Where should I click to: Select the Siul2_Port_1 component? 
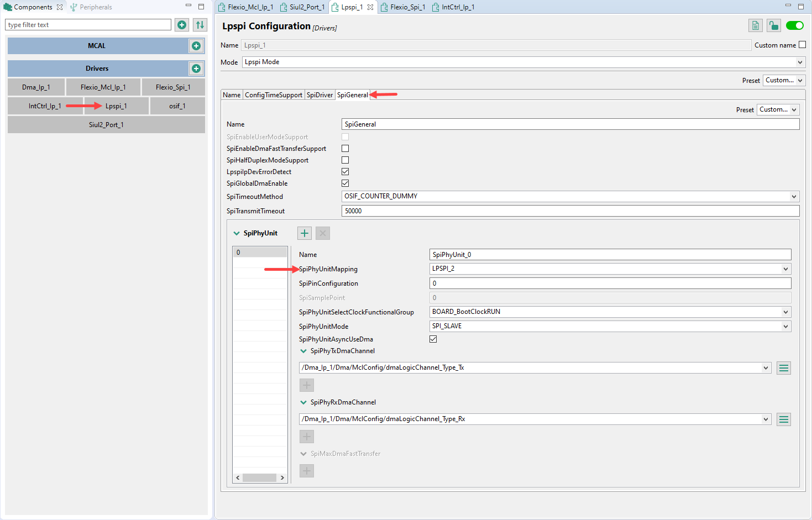[x=106, y=124]
